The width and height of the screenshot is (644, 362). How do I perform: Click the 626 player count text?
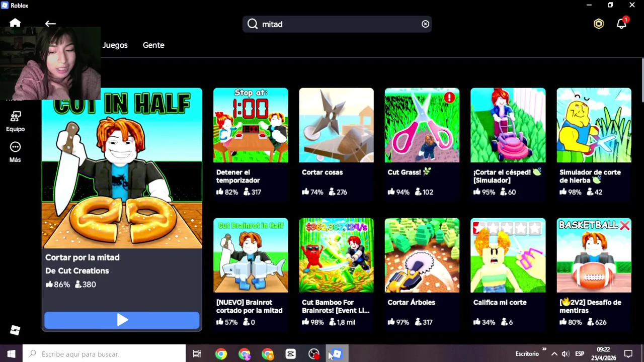[x=596, y=322]
